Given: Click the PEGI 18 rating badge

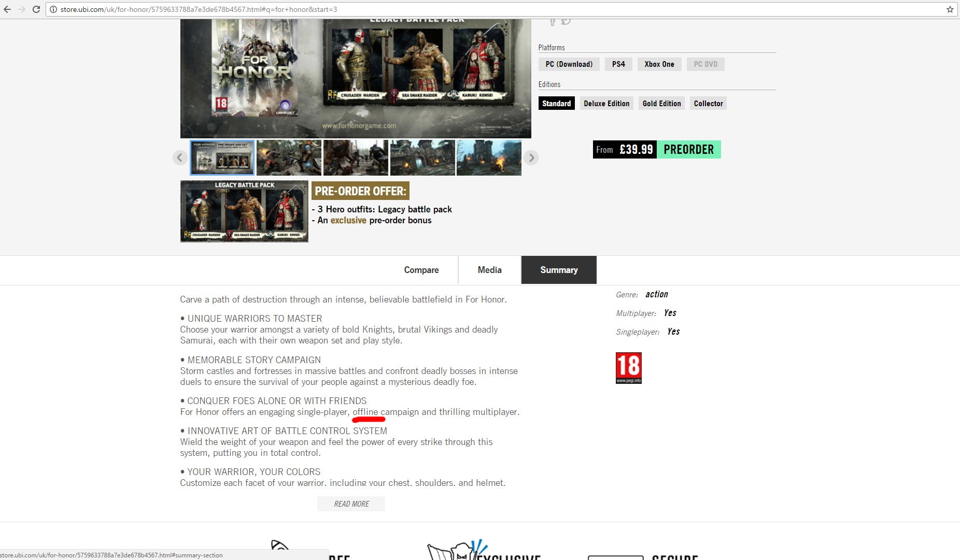Looking at the screenshot, I should (629, 368).
